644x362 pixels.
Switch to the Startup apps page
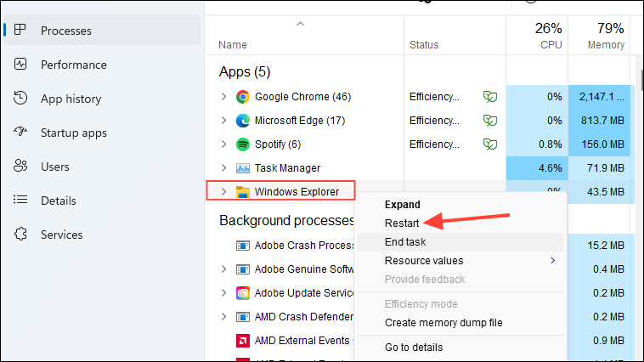coord(74,133)
